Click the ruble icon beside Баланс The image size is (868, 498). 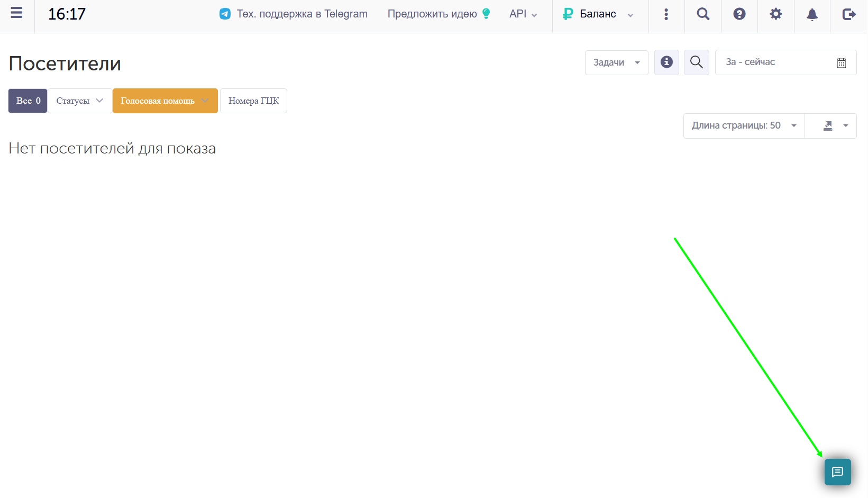[x=568, y=14]
